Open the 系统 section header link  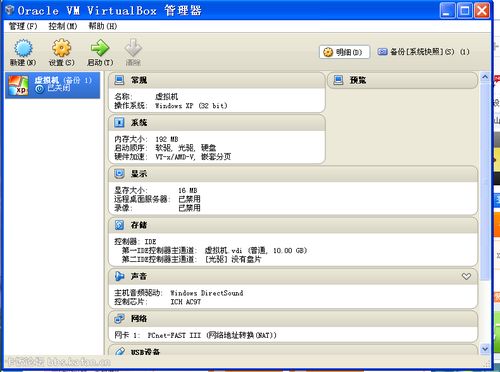pos(139,123)
